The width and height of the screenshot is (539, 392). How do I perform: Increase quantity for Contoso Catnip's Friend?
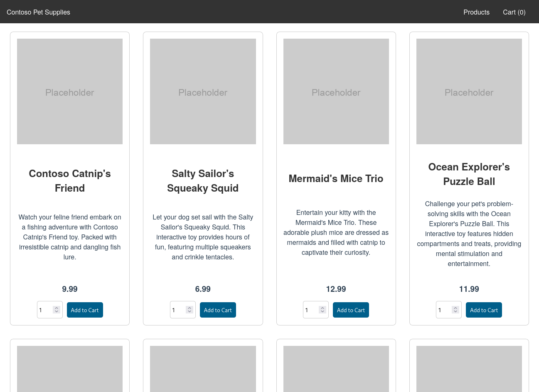[x=56, y=307]
